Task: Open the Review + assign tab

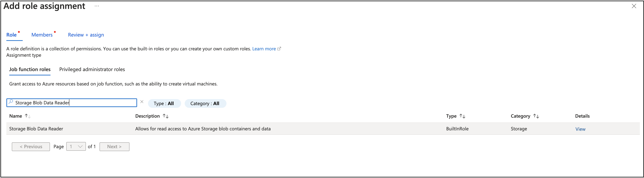Action: click(86, 35)
